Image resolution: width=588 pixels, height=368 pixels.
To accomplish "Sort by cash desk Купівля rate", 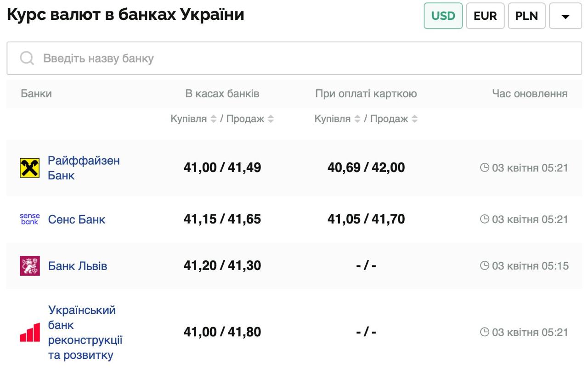I will tap(213, 119).
